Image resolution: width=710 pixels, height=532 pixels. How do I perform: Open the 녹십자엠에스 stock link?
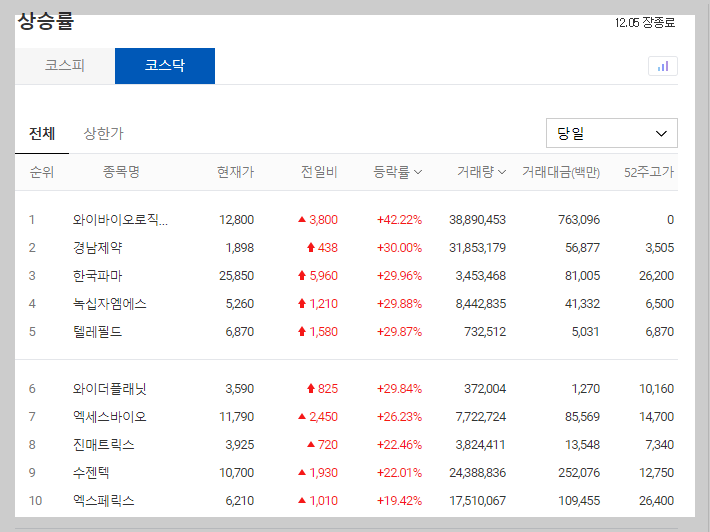coord(110,304)
